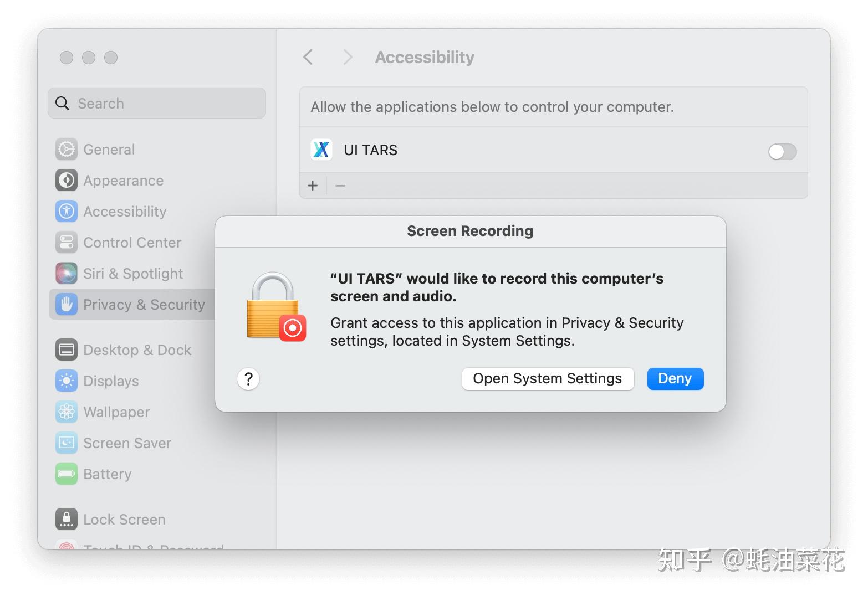Click the Battery icon in sidebar
Image resolution: width=868 pixels, height=596 pixels.
[67, 474]
